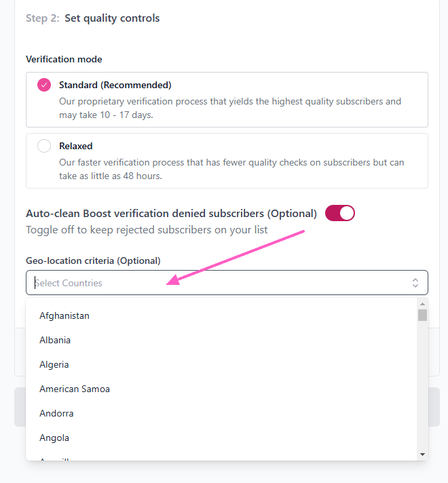This screenshot has height=483, width=448.
Task: Collapse country list using the chevron icon
Action: pyautogui.click(x=415, y=283)
